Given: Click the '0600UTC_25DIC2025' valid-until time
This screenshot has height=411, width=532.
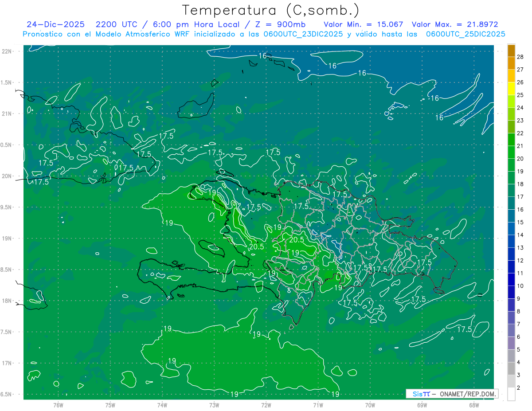Looking at the screenshot, I should coord(465,34).
